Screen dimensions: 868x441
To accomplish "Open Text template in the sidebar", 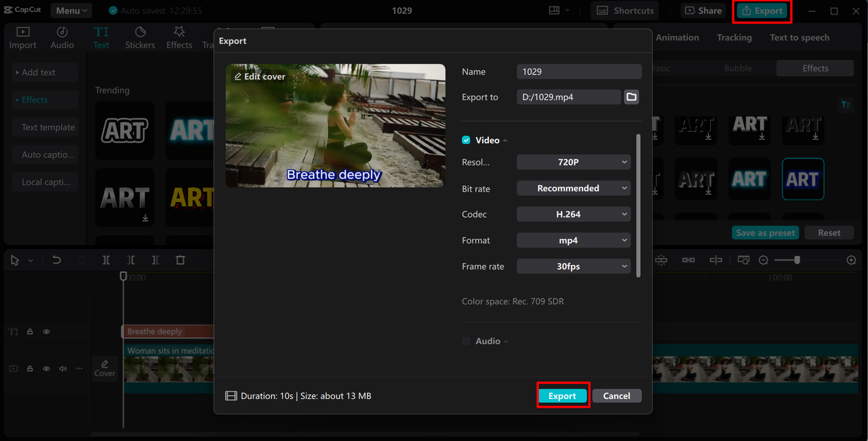I will point(45,127).
